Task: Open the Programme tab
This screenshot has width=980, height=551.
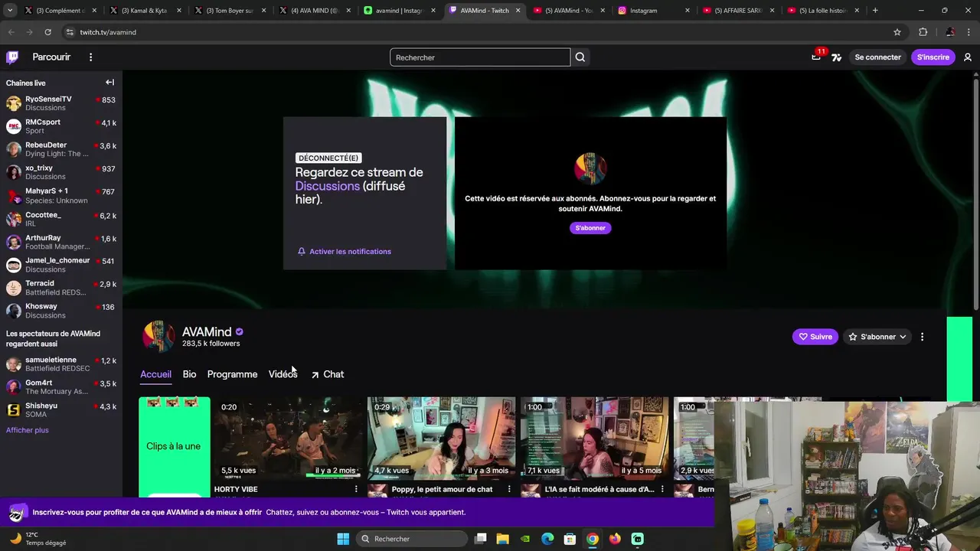Action: (x=232, y=374)
